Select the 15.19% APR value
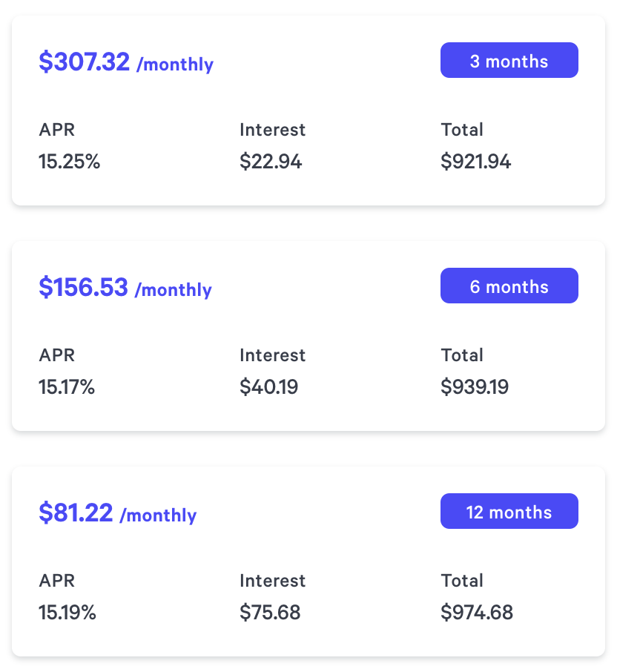 pos(67,613)
